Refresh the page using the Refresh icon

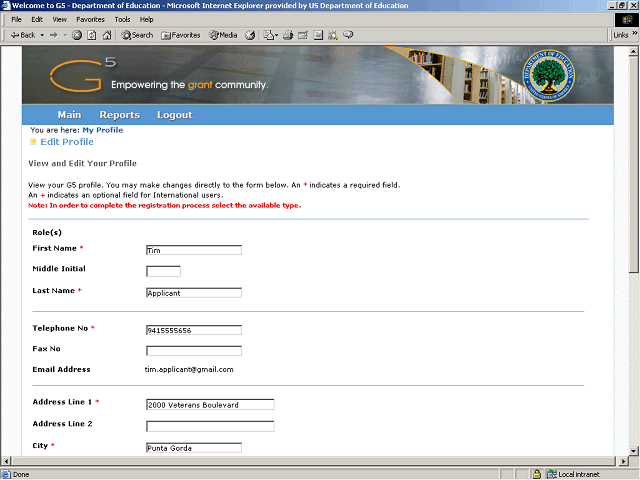tap(92, 35)
